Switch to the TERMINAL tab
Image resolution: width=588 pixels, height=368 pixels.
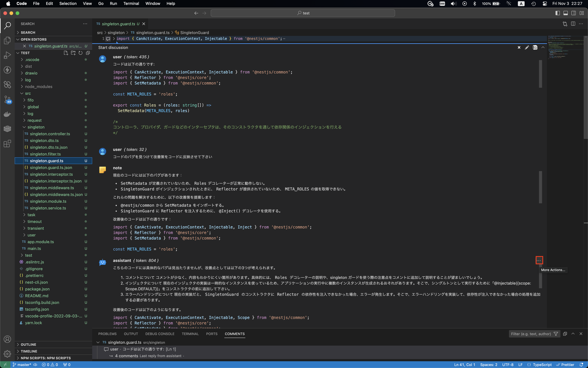[190, 334]
